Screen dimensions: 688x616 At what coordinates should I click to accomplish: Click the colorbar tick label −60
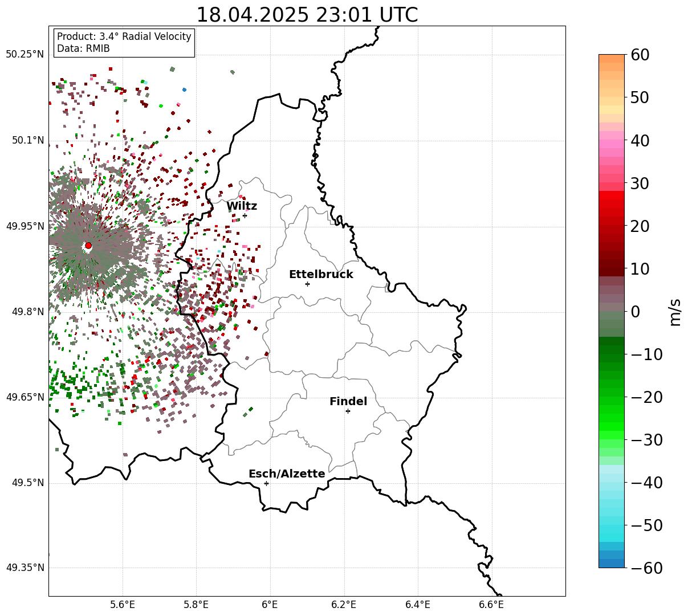pos(646,568)
